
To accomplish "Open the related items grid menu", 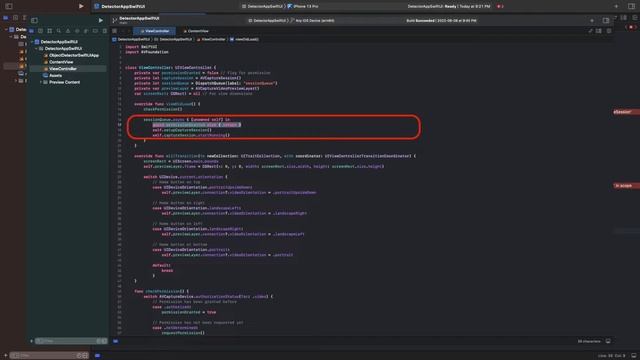I will pyautogui.click(x=115, y=31).
